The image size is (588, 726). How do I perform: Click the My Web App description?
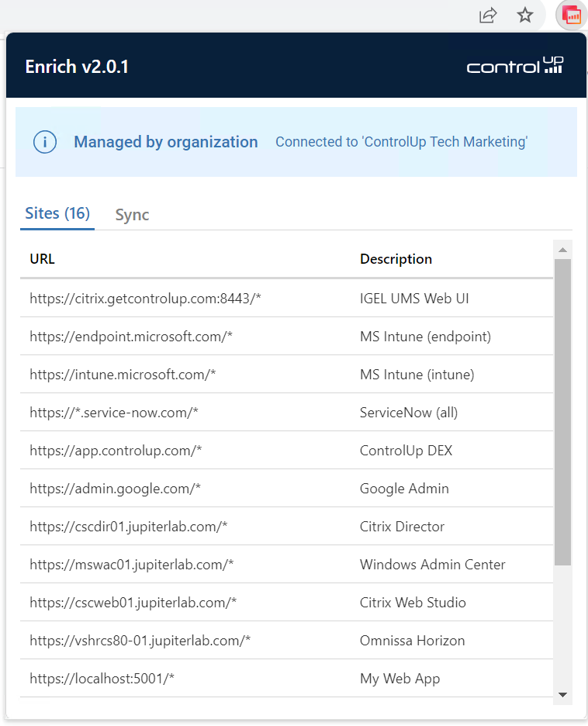tap(400, 679)
